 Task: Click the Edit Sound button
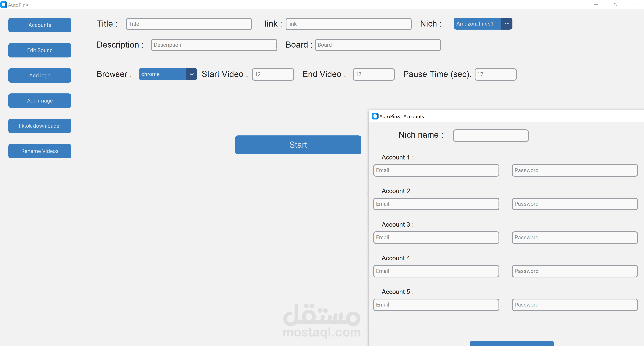point(40,50)
